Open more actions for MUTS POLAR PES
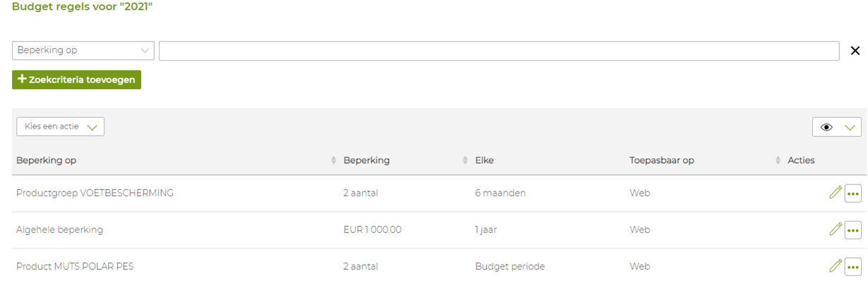Screen dimensions: 868x293 tap(853, 267)
